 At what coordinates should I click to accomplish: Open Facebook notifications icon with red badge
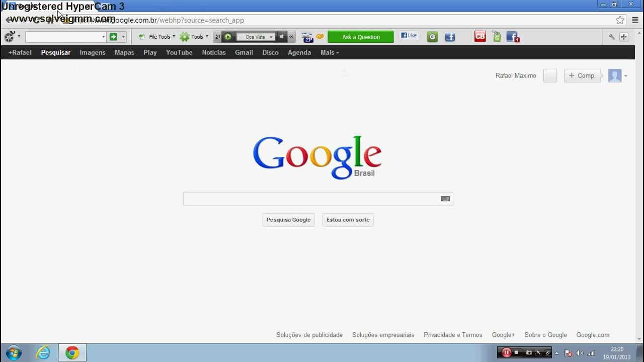[x=513, y=37]
